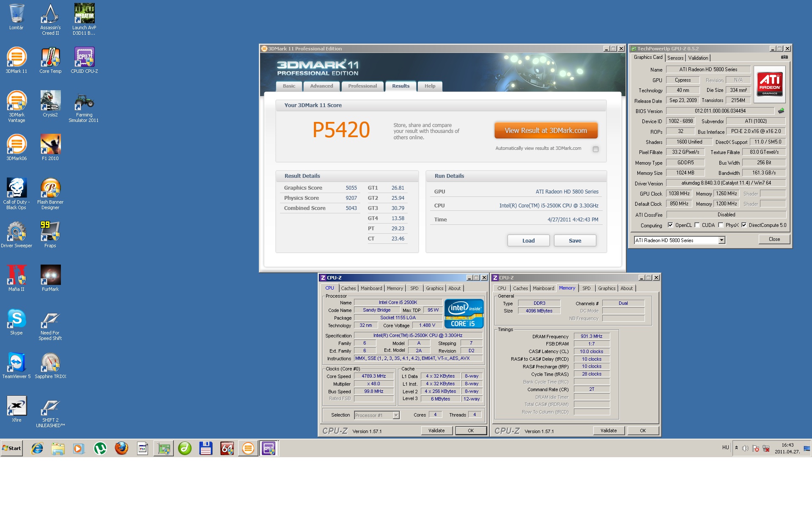Open Crysis2 desktop shortcut
This screenshot has height=508, width=812.
50,104
